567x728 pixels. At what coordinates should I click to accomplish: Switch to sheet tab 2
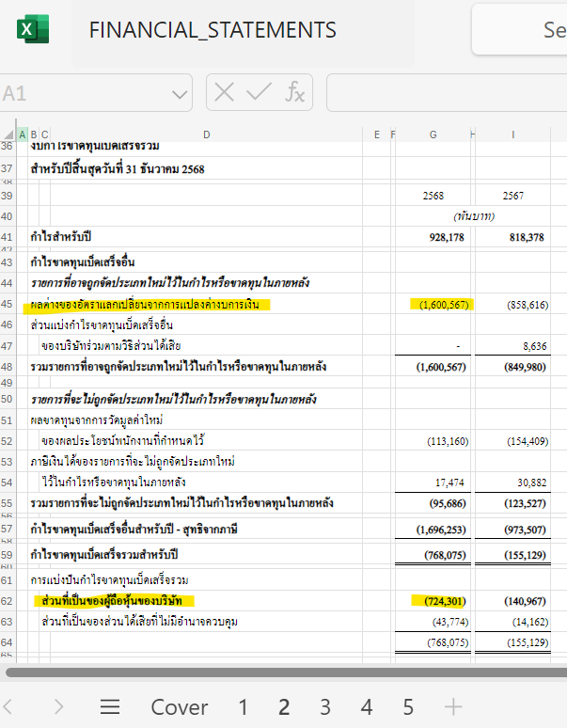click(x=284, y=707)
